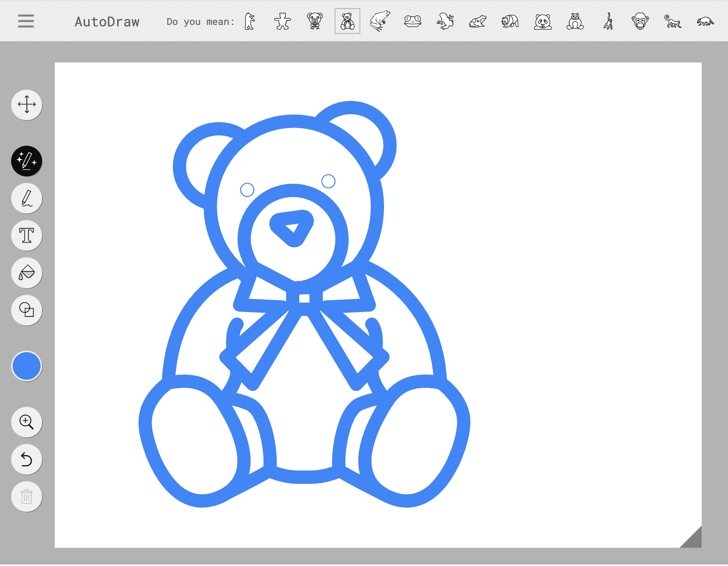Screen dimensions: 728x566
Task: Select the Shape tool
Action: click(27, 310)
